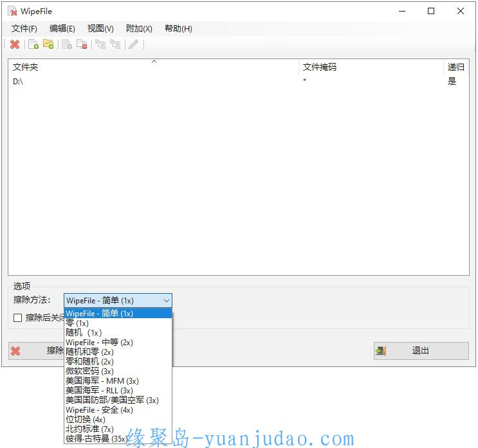Open the 帮助(H) menu
This screenshot has height=448, width=478.
(178, 29)
